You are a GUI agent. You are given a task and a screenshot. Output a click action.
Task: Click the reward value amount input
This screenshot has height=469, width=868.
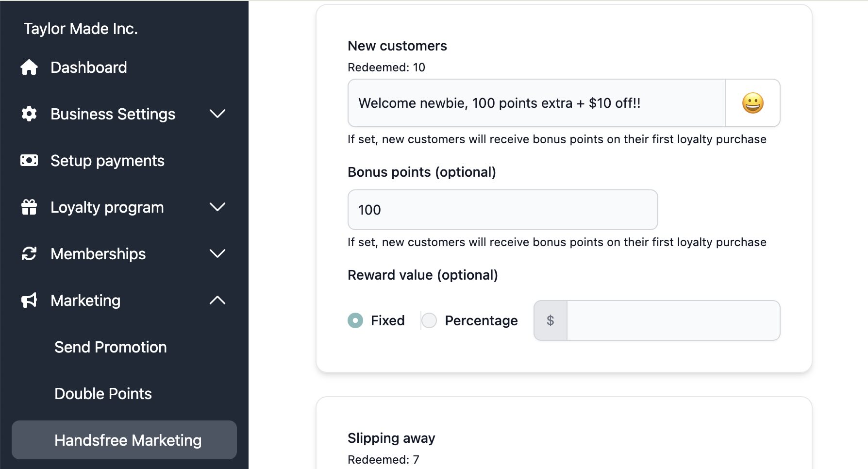pos(673,320)
